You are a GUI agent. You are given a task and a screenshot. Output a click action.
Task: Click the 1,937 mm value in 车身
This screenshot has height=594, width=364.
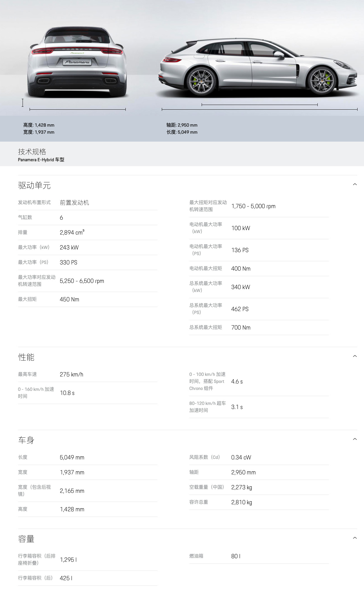tap(72, 472)
